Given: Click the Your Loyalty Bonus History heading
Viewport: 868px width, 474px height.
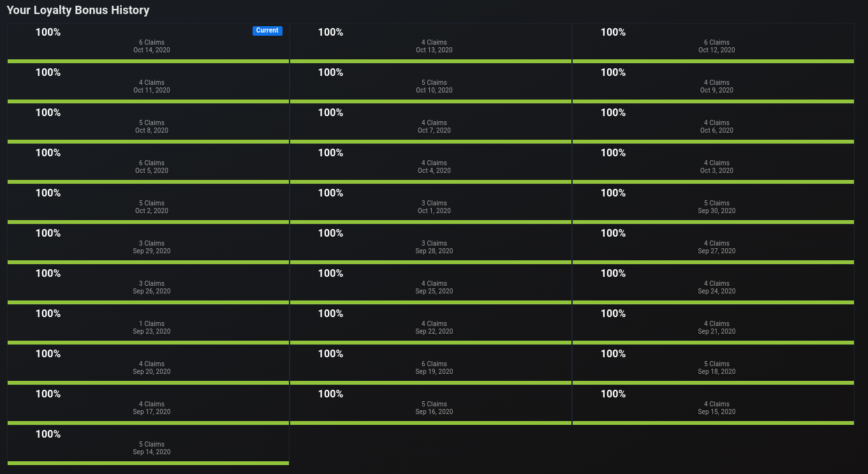Looking at the screenshot, I should [78, 10].
